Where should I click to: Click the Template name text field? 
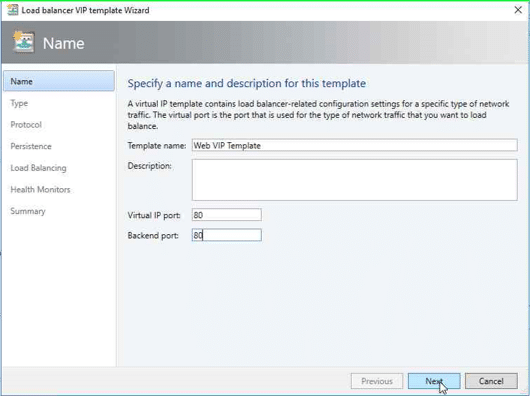pyautogui.click(x=355, y=145)
